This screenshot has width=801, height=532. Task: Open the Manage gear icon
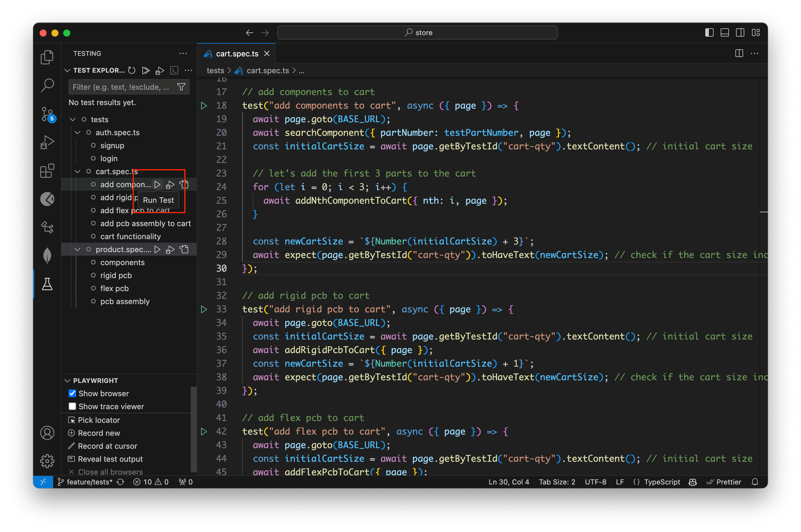click(47, 461)
